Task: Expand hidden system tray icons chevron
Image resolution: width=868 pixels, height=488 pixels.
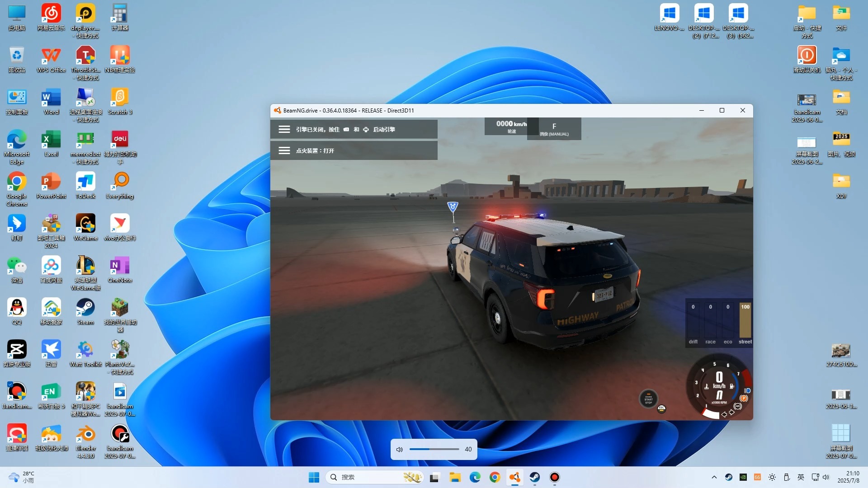Action: click(x=714, y=477)
